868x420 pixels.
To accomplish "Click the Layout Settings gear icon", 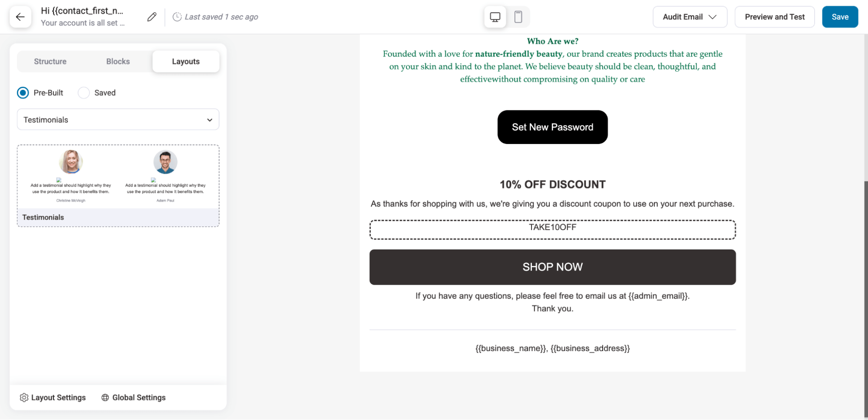I will [24, 397].
